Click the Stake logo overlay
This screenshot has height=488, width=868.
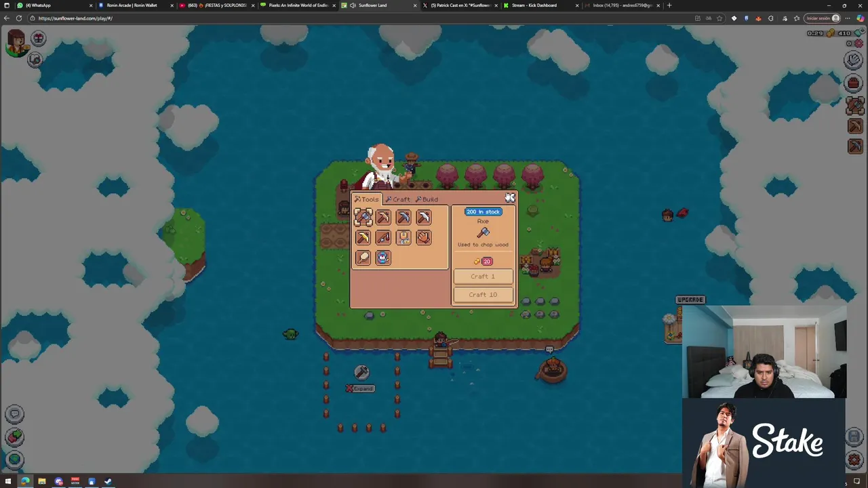tap(787, 442)
